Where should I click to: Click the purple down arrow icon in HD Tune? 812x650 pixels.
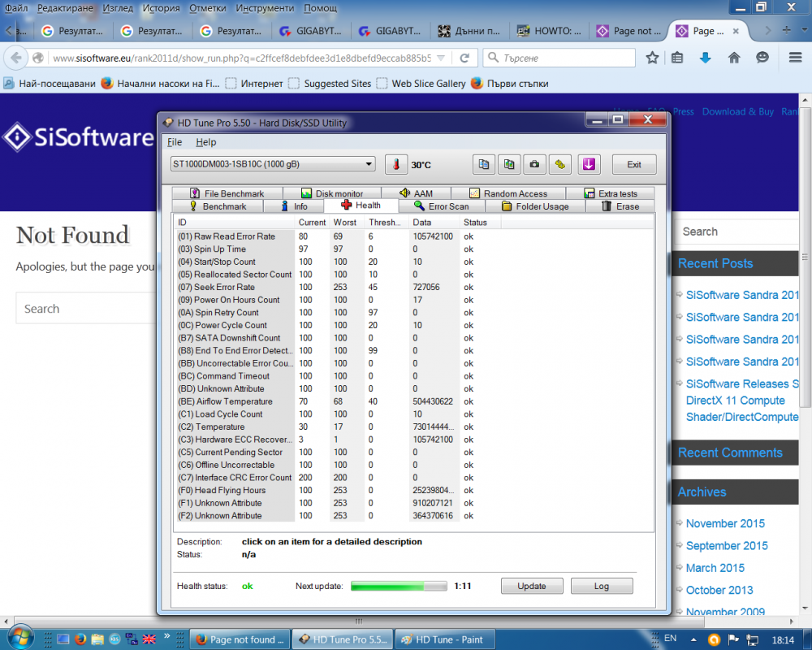point(589,164)
